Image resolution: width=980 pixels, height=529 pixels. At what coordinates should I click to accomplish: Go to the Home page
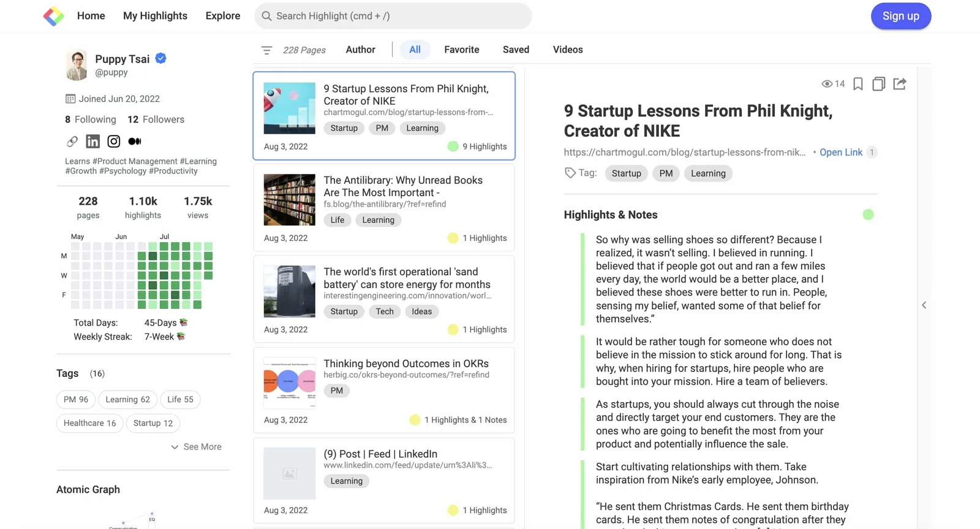[x=91, y=16]
